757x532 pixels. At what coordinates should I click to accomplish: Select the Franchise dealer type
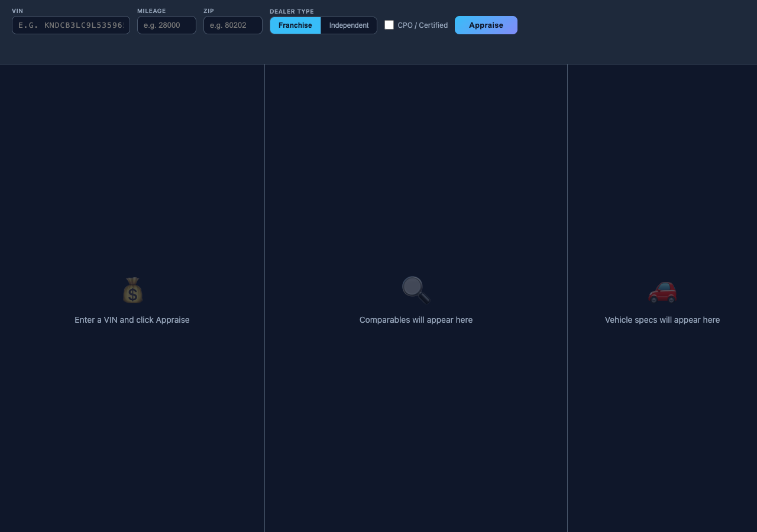295,25
